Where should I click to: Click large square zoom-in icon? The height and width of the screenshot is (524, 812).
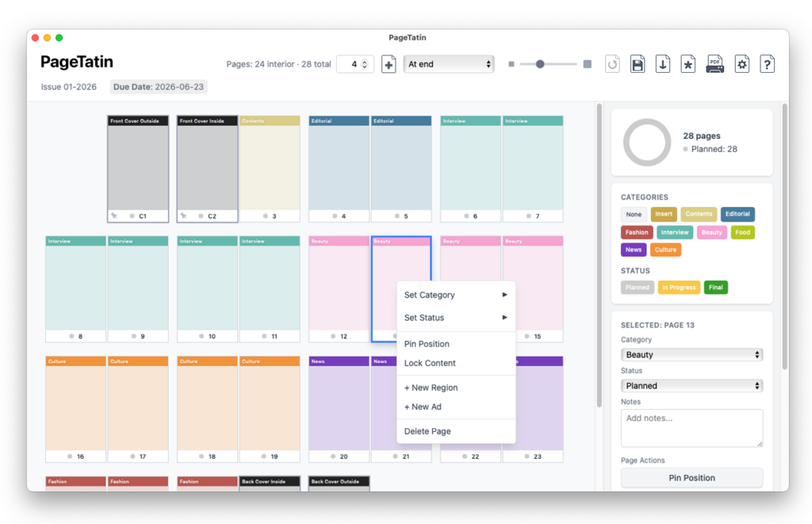tap(588, 64)
